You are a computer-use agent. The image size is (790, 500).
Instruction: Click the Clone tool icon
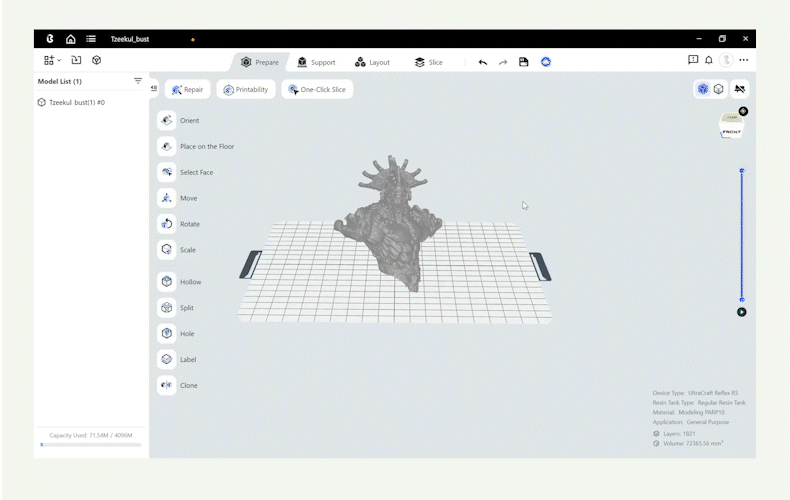167,385
